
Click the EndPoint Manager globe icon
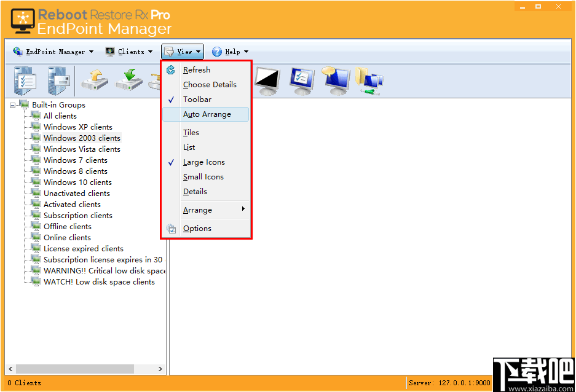click(x=18, y=52)
